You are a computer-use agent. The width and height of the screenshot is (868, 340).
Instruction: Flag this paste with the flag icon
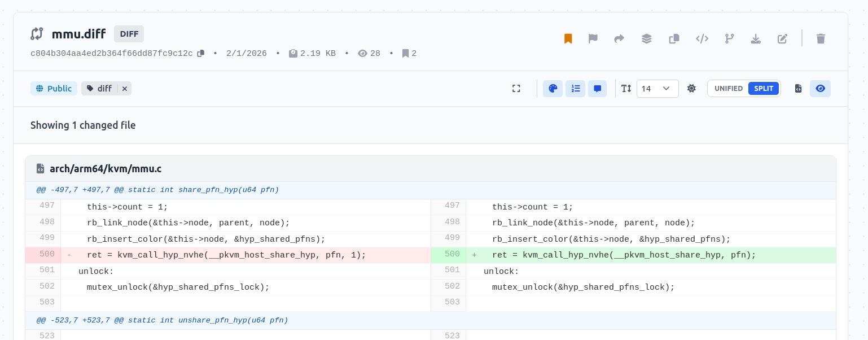click(593, 38)
